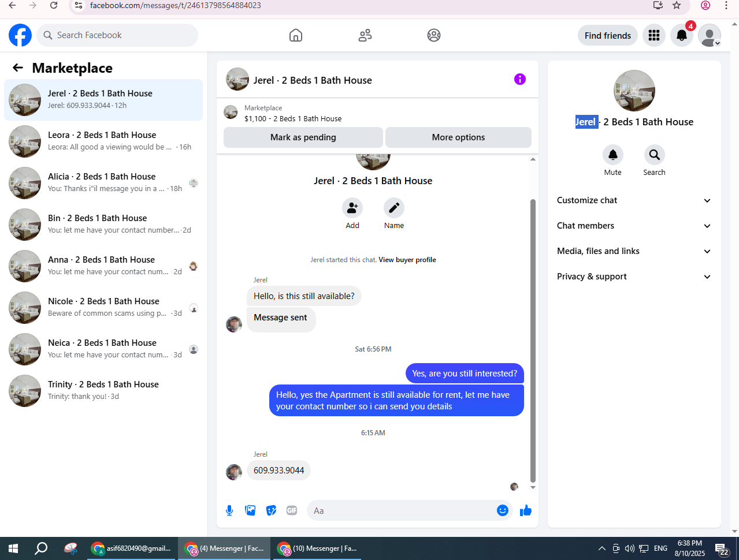Viewport: 739px width, 560px height.
Task: Go back using the Marketplace arrow
Action: click(18, 68)
